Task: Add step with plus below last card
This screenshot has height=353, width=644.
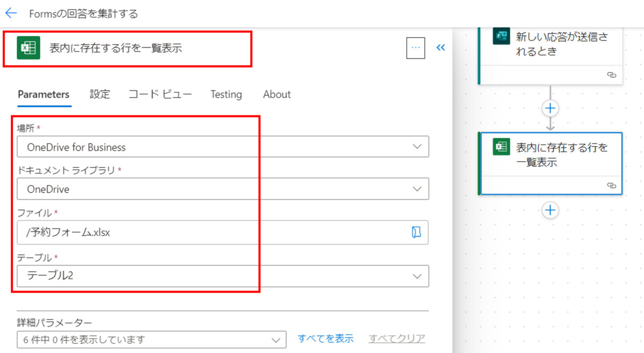Action: [x=550, y=210]
